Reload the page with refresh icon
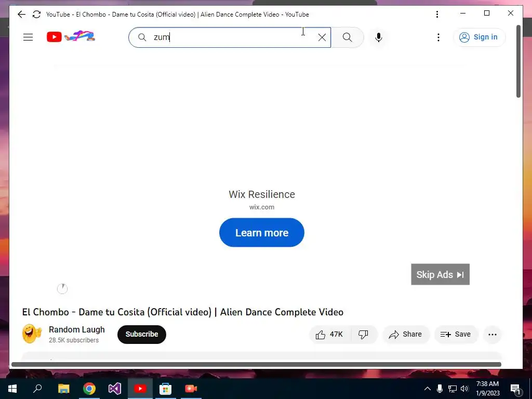532x399 pixels. (36, 14)
